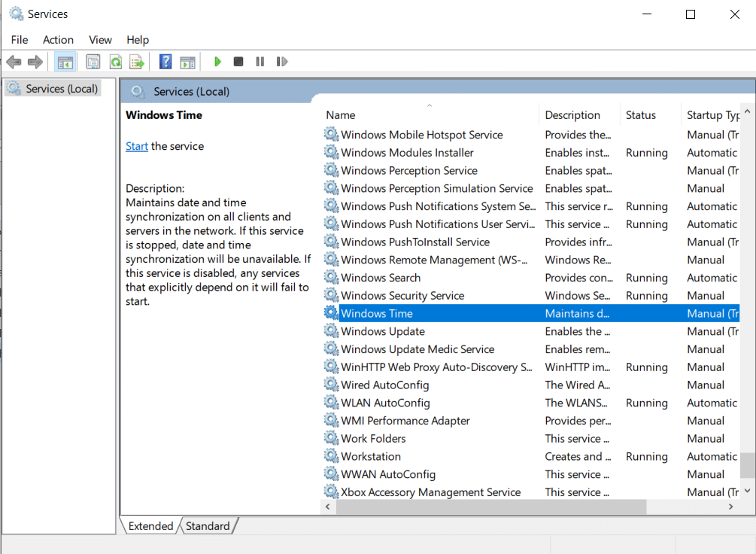Click the Stop Service toolbar icon
The image size is (756, 554).
(238, 62)
